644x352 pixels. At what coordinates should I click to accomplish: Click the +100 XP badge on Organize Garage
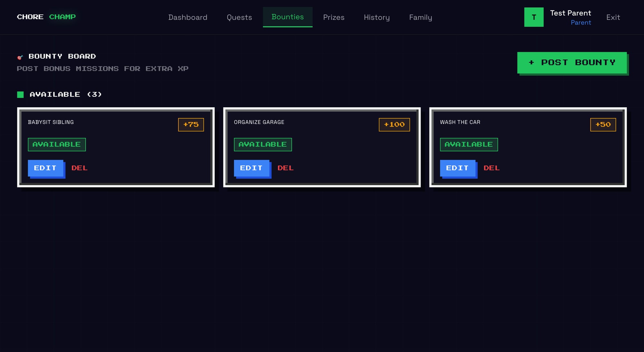(x=394, y=124)
